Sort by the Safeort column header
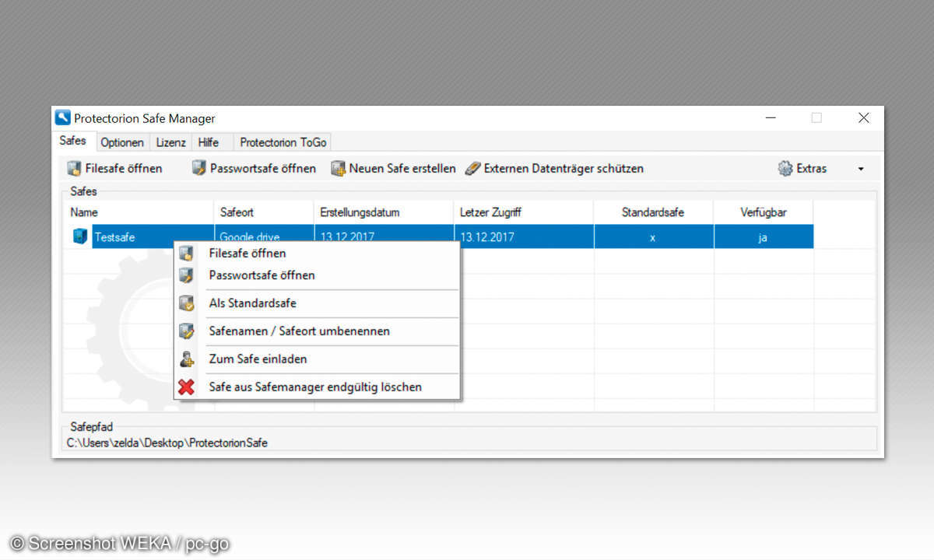Image resolution: width=934 pixels, height=560 pixels. [x=264, y=212]
